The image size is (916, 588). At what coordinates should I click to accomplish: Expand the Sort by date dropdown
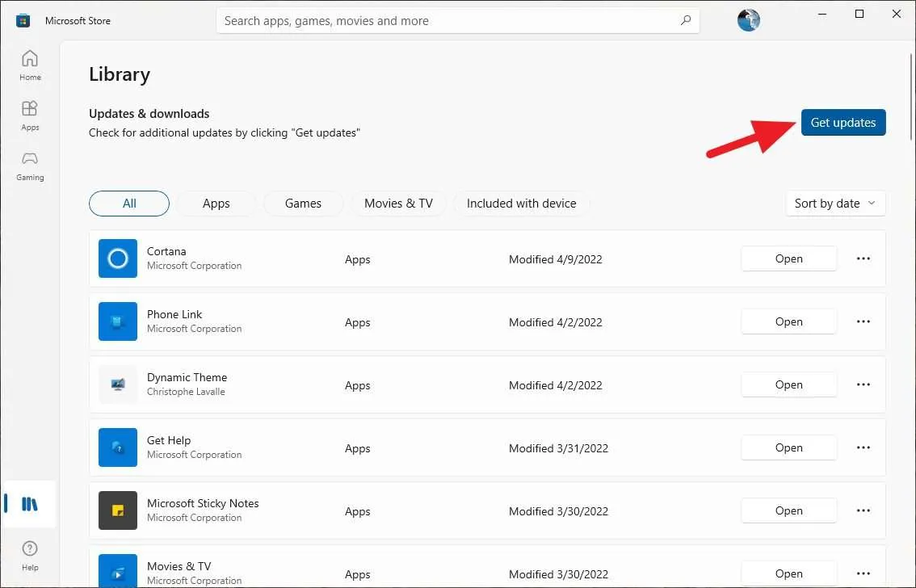(x=835, y=204)
